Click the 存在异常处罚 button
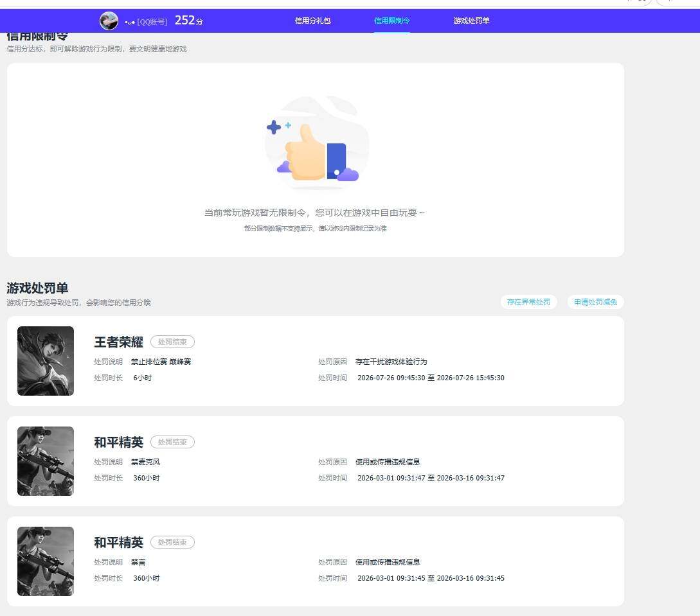Image resolution: width=700 pixels, height=616 pixels. click(x=528, y=302)
